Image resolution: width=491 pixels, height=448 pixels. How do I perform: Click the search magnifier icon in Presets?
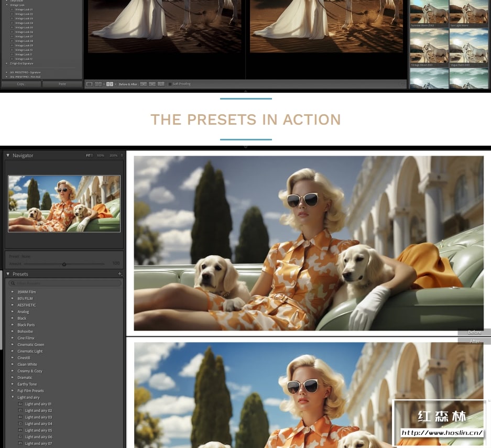(13, 283)
